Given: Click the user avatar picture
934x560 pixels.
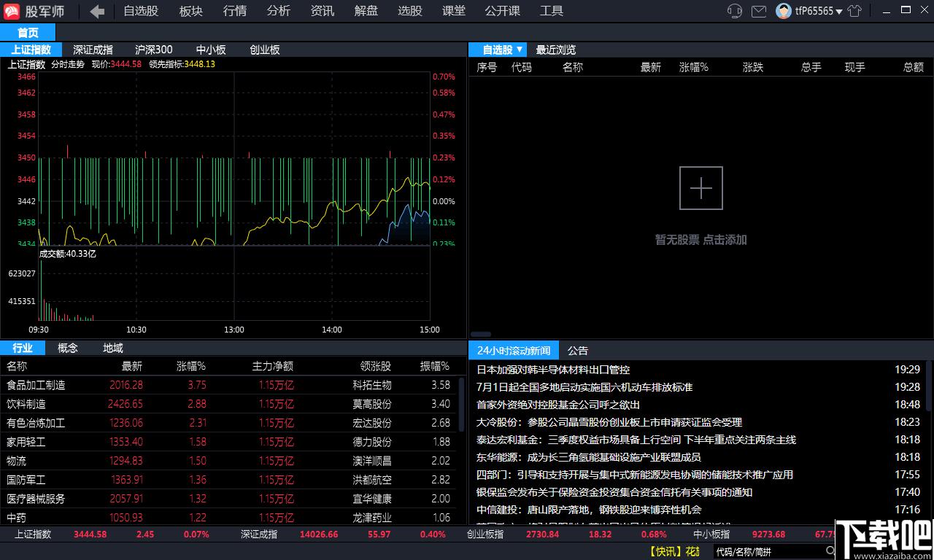Looking at the screenshot, I should pos(783,11).
